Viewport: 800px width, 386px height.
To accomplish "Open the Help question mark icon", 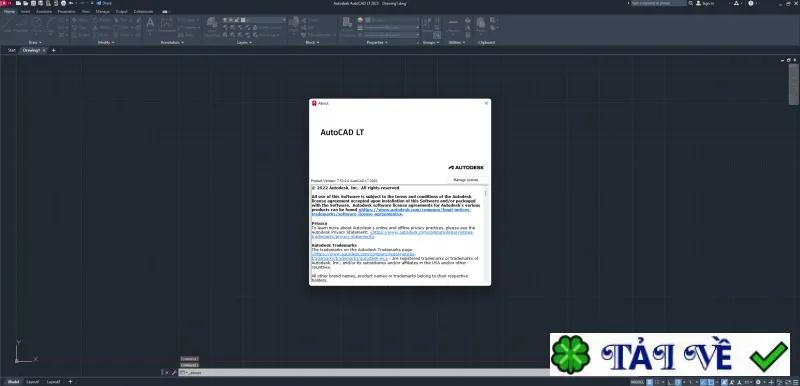I will pos(751,3).
